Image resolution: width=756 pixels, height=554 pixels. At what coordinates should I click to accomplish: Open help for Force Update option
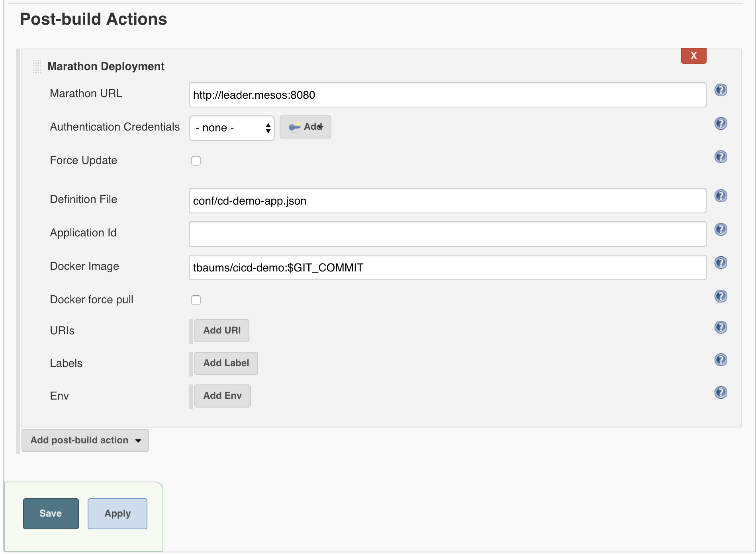pyautogui.click(x=721, y=157)
